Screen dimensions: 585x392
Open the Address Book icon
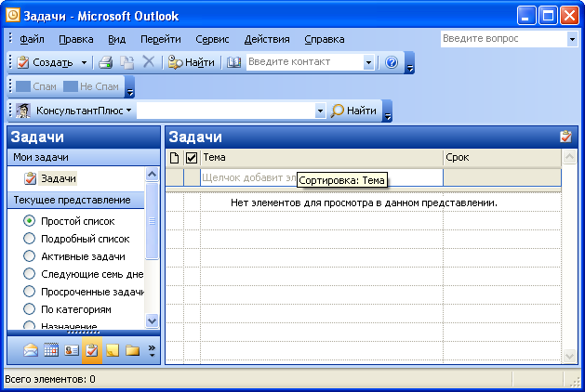234,62
